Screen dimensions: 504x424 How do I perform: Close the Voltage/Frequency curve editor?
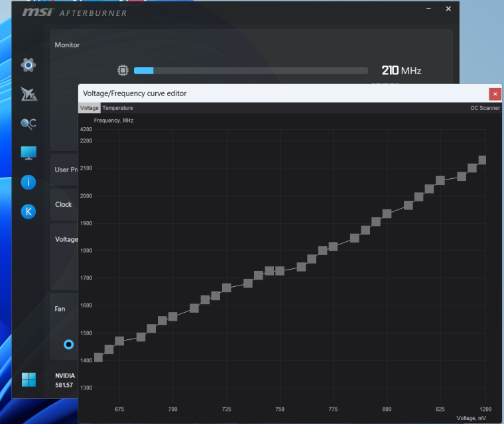point(495,94)
